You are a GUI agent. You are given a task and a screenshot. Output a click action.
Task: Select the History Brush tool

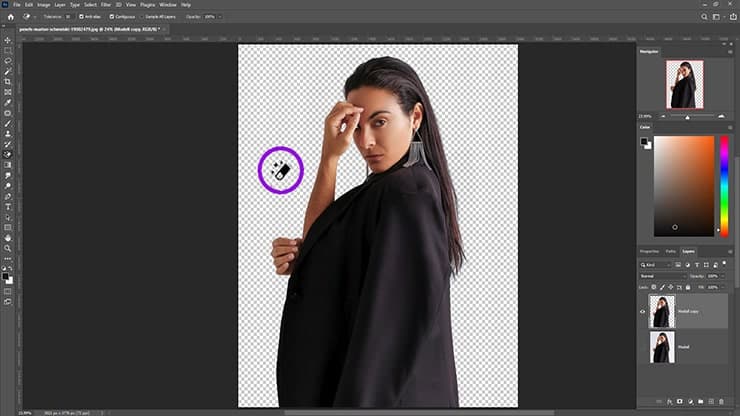pyautogui.click(x=8, y=144)
